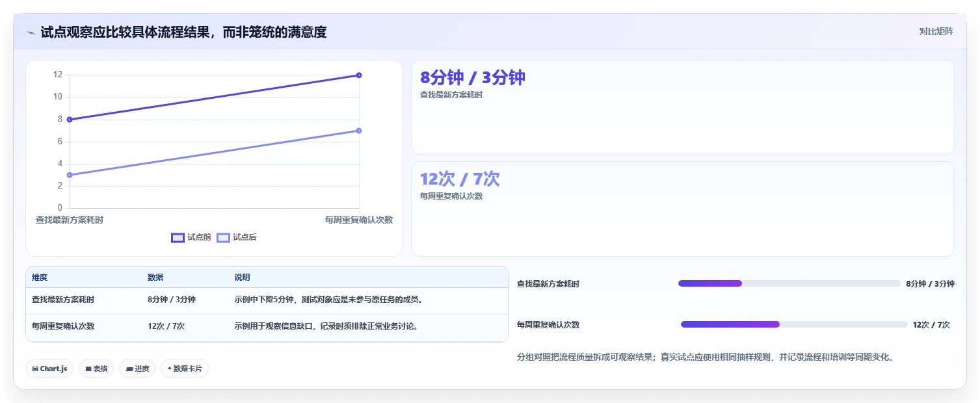Viewport: 980px width, 403px height.
Task: Click the 查找最新方案耗时 progress label
Action: pos(548,284)
